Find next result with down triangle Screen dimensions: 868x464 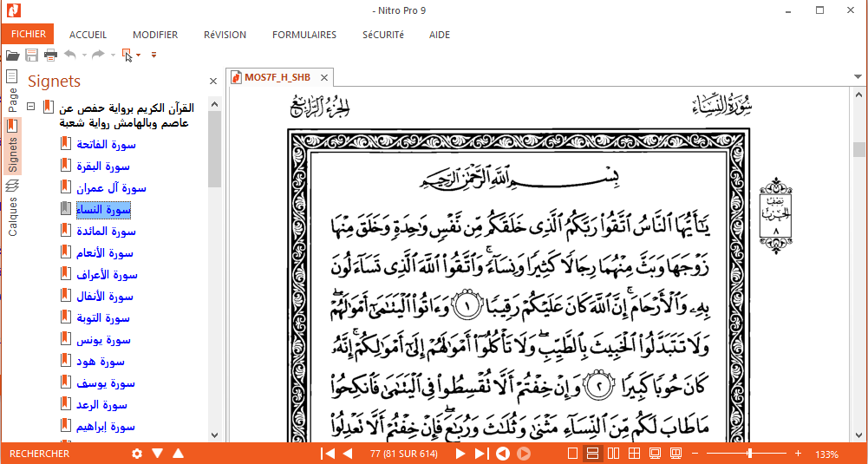coord(157,454)
